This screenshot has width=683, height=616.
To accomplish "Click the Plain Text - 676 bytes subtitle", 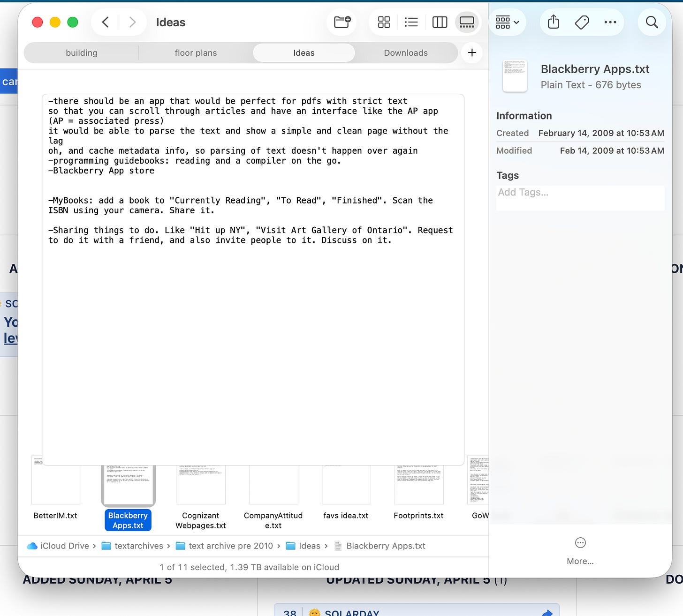I will coord(591,85).
